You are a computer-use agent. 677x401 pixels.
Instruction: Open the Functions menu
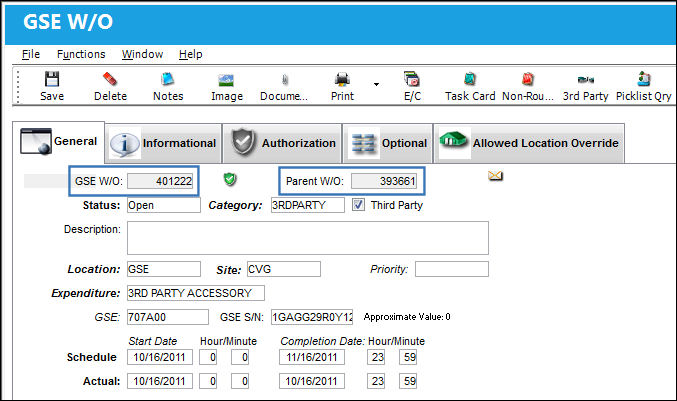point(81,54)
